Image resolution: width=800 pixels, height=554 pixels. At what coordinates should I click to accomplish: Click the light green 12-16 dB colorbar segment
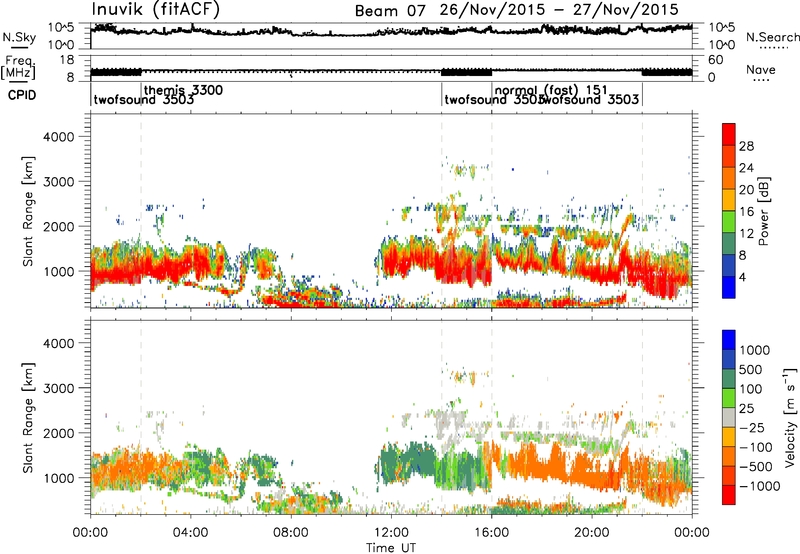click(729, 222)
